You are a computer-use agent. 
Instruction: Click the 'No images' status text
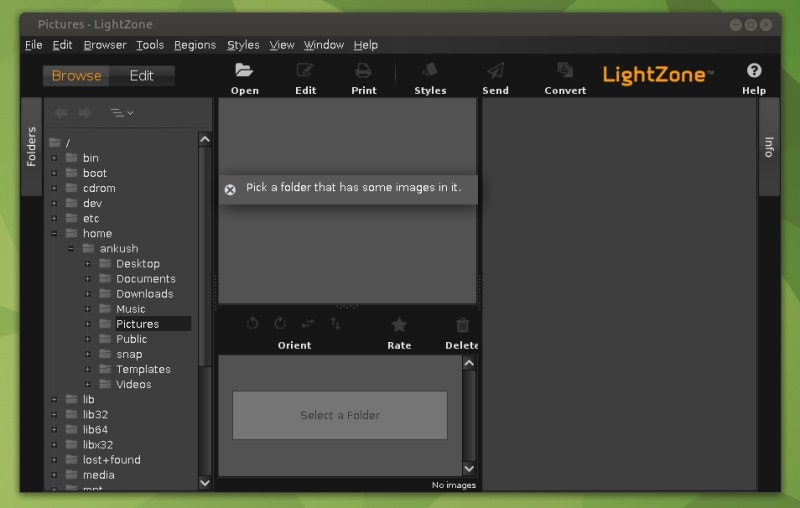pos(454,485)
